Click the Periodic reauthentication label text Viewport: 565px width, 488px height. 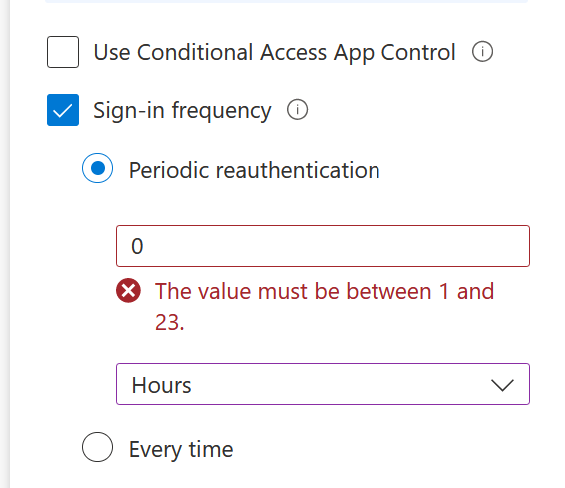coord(254,170)
